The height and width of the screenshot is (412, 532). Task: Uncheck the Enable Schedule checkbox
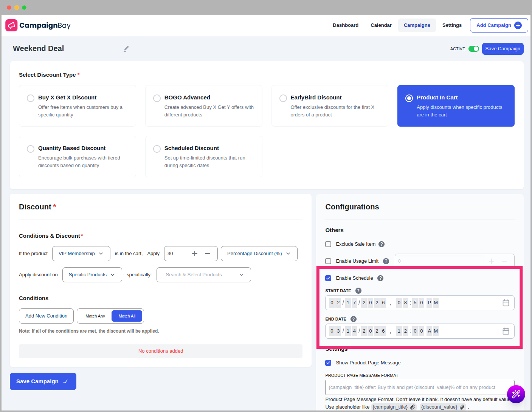tap(328, 278)
